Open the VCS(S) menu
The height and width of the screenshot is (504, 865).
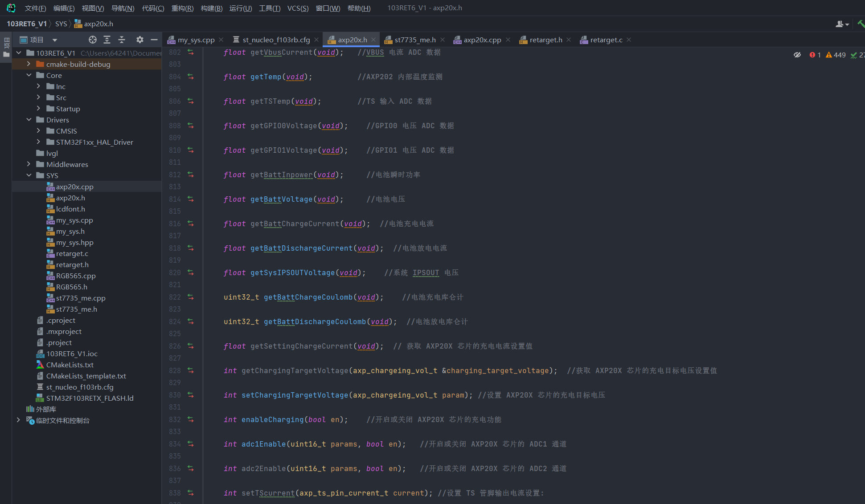pyautogui.click(x=298, y=8)
